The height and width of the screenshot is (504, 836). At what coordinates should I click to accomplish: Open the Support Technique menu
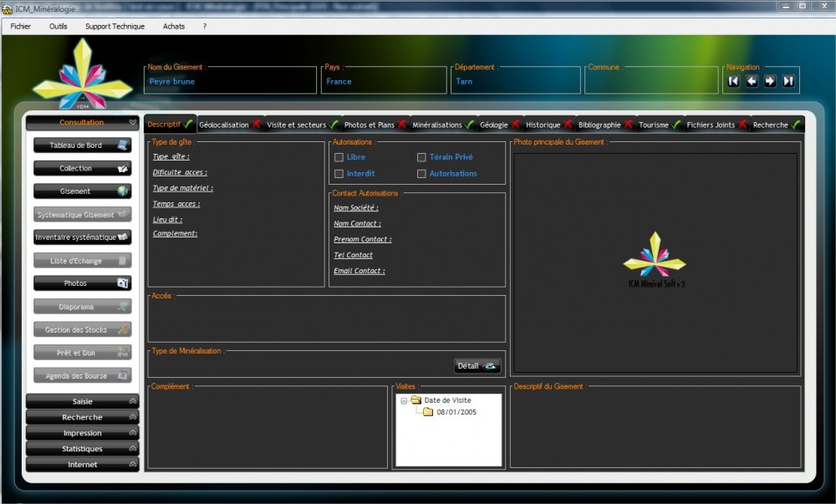(115, 26)
